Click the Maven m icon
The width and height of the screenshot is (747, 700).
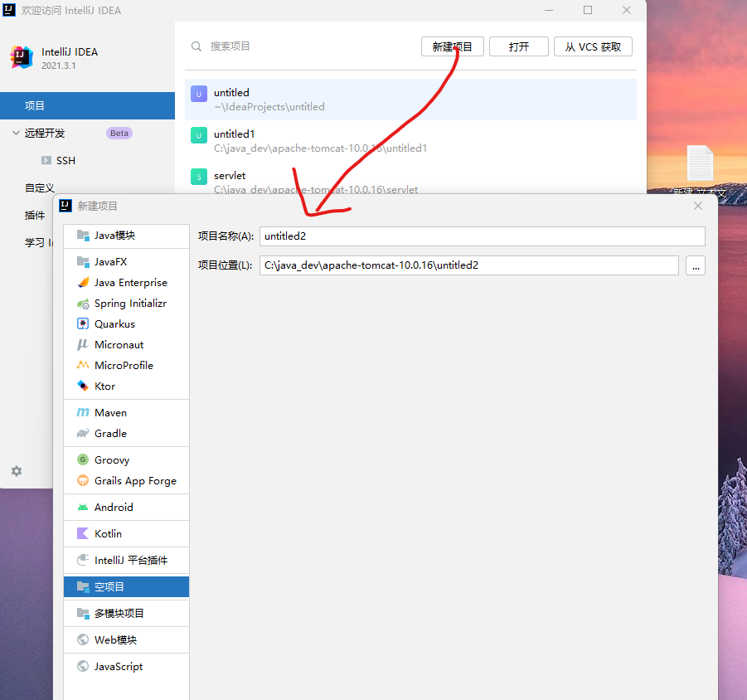click(x=83, y=412)
